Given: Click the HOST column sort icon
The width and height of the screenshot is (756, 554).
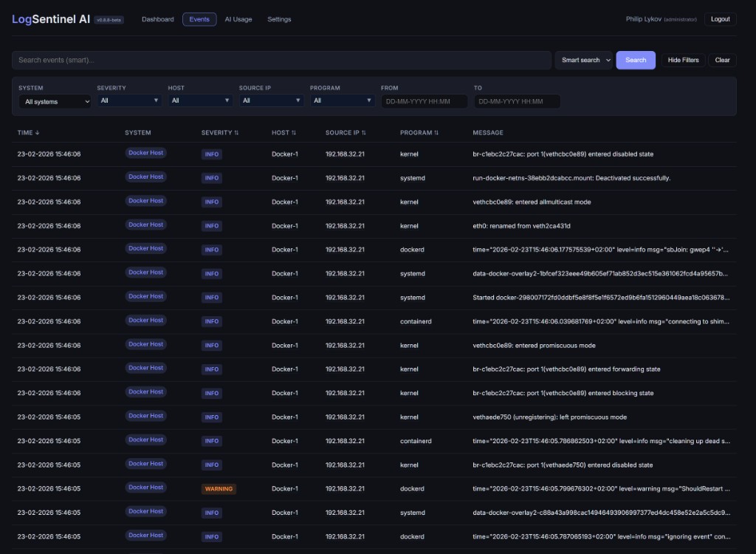Looking at the screenshot, I should tap(295, 133).
